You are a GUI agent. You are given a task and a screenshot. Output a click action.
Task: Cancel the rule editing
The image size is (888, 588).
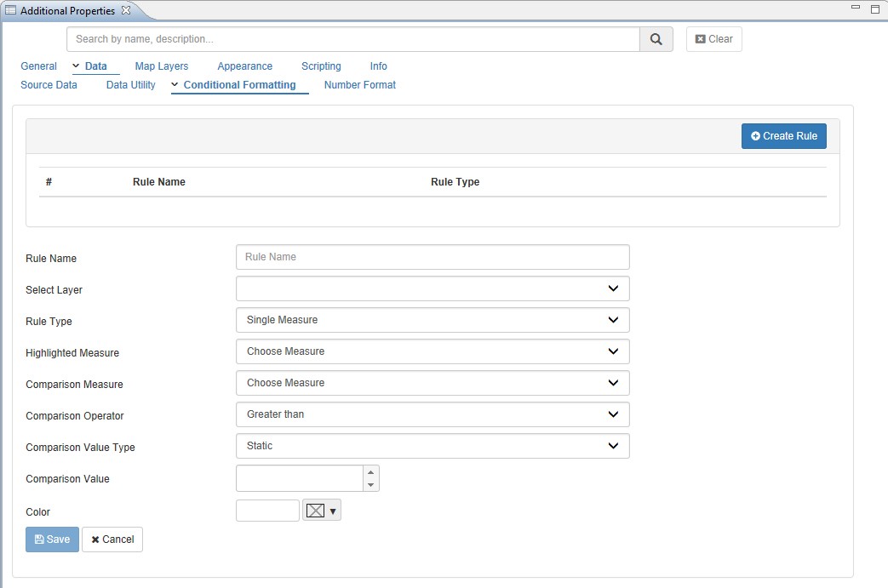tap(112, 539)
